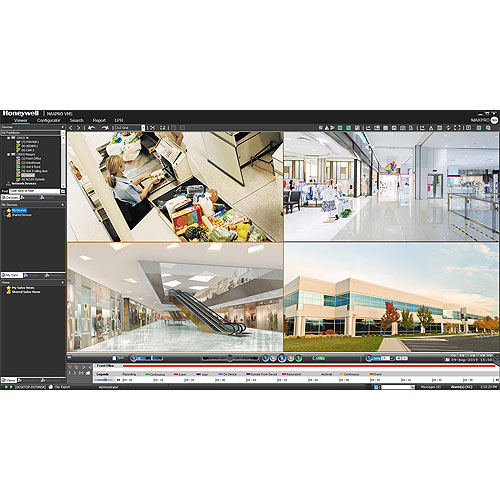
Task: Select the Views tab at bottom left
Action: pos(9,380)
